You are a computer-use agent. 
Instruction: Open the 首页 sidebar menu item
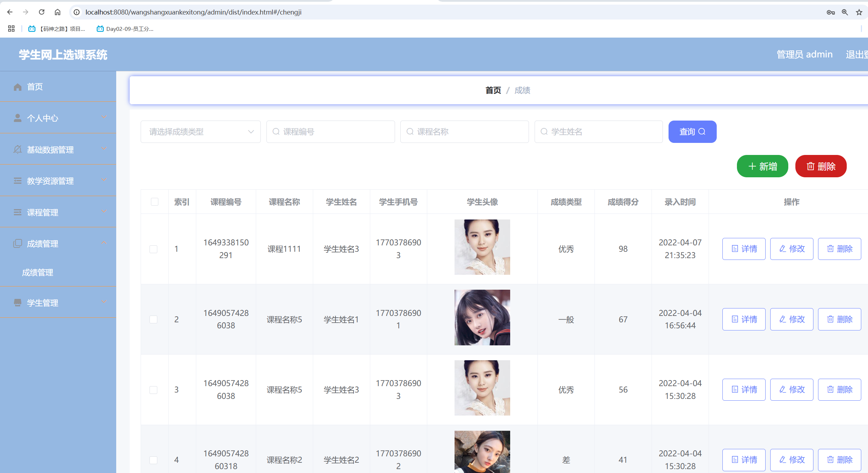58,87
